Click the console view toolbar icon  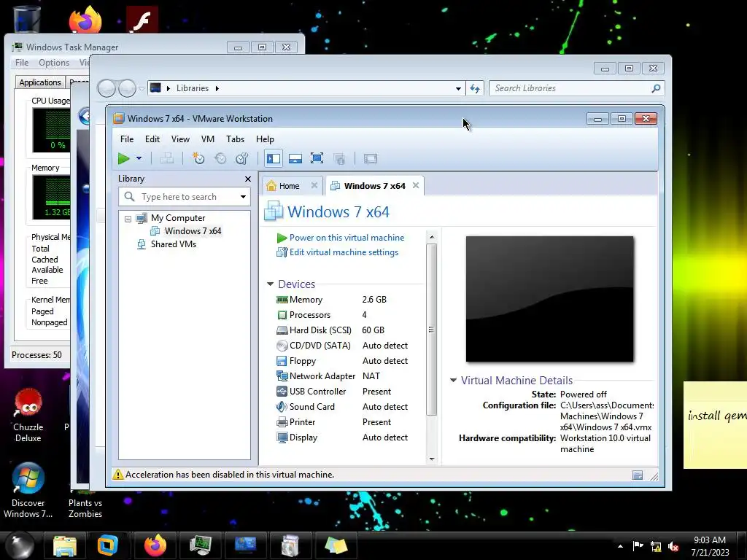pyautogui.click(x=370, y=158)
